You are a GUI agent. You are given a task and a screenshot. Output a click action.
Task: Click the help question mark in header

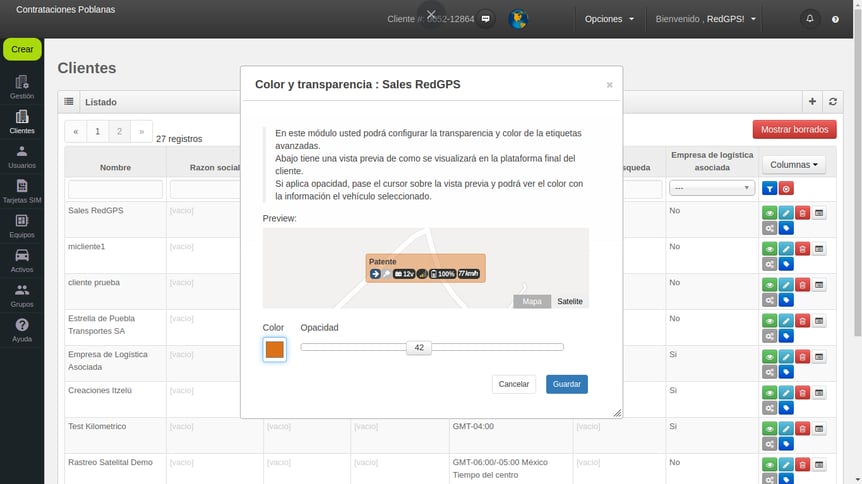[x=835, y=19]
